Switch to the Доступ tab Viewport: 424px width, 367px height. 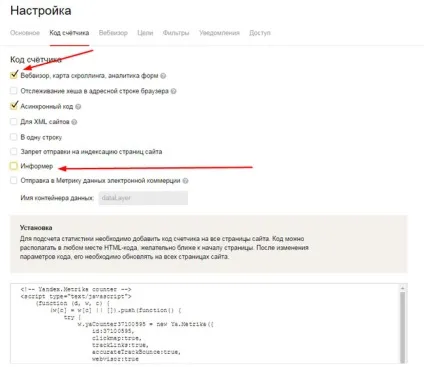(260, 33)
